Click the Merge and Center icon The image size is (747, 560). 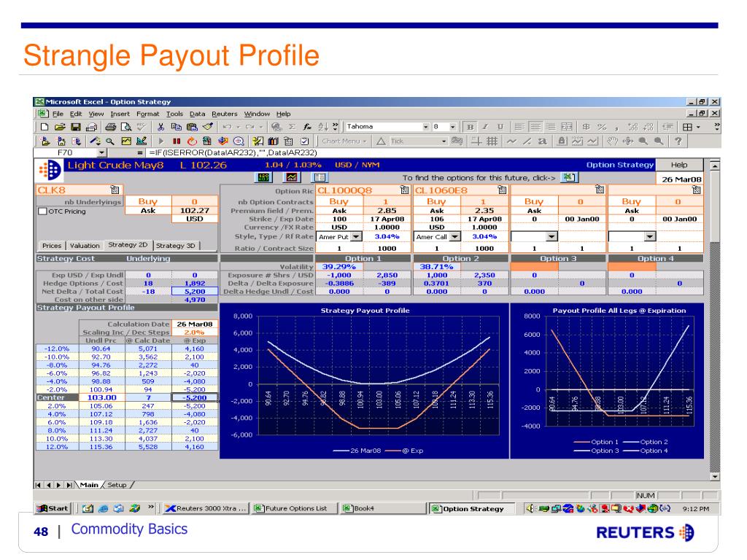[x=566, y=127]
